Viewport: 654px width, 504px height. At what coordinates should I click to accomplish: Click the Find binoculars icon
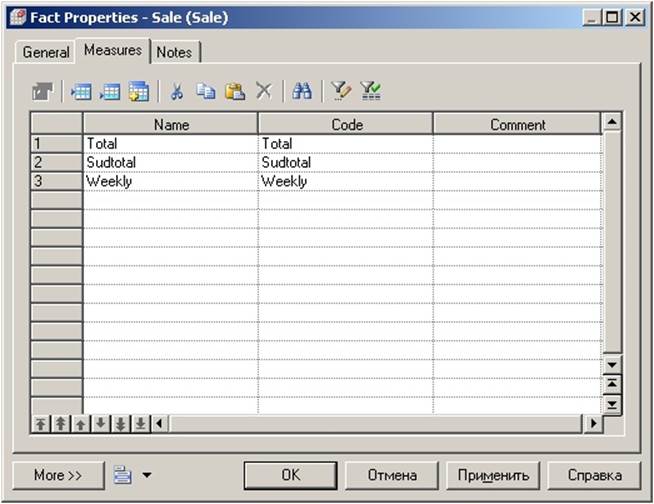tap(302, 91)
